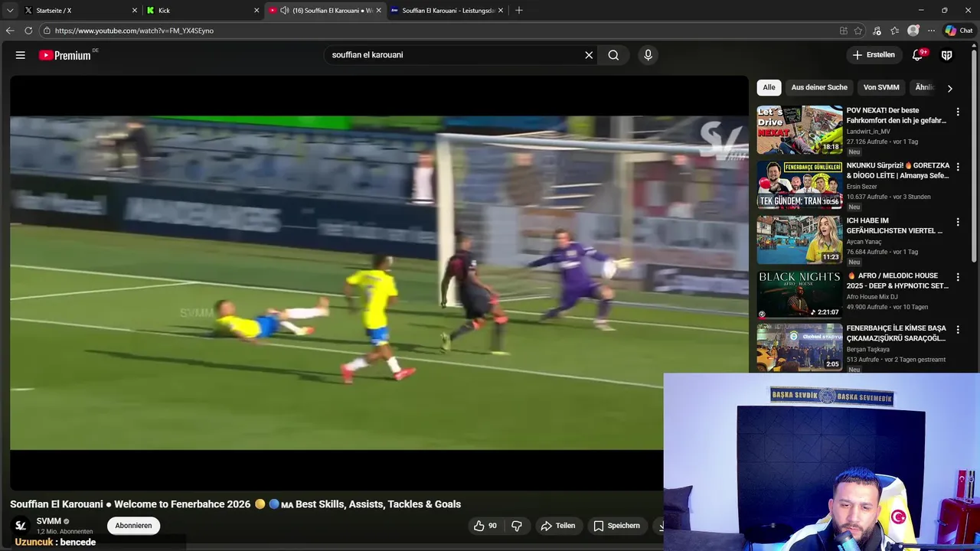Open ICH HABE IM GEFÄHRLICHSTEN VIERTEL title
Image resolution: width=980 pixels, height=551 pixels.
[x=895, y=226]
